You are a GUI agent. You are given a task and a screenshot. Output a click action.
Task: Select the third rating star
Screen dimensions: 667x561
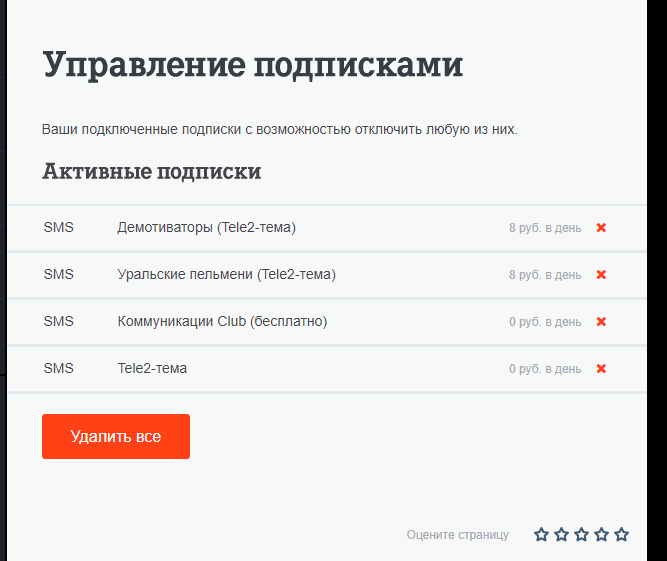pos(581,535)
